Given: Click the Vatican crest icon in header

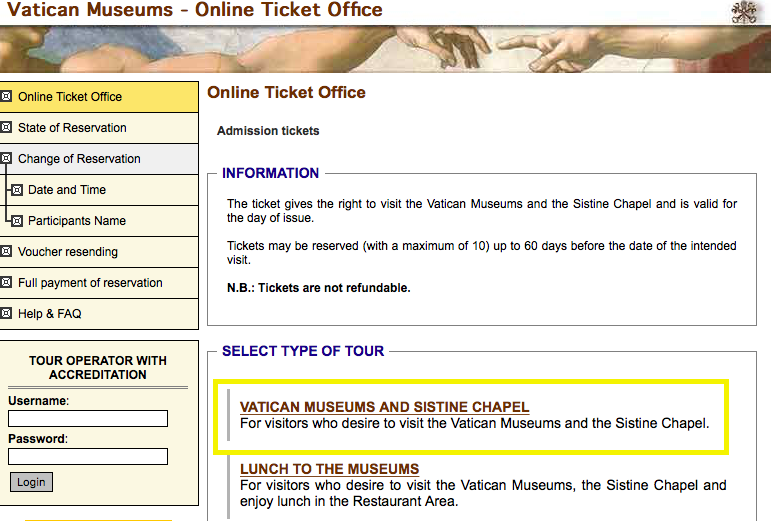Looking at the screenshot, I should [744, 12].
